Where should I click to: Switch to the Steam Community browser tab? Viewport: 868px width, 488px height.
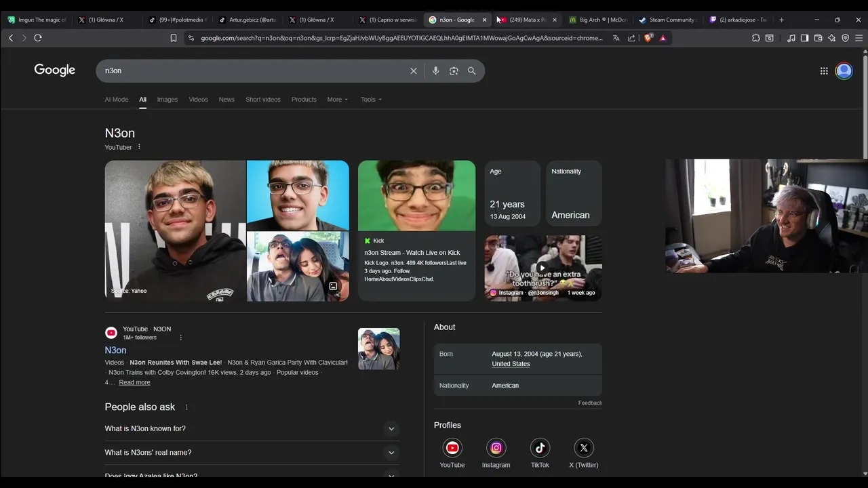[667, 20]
